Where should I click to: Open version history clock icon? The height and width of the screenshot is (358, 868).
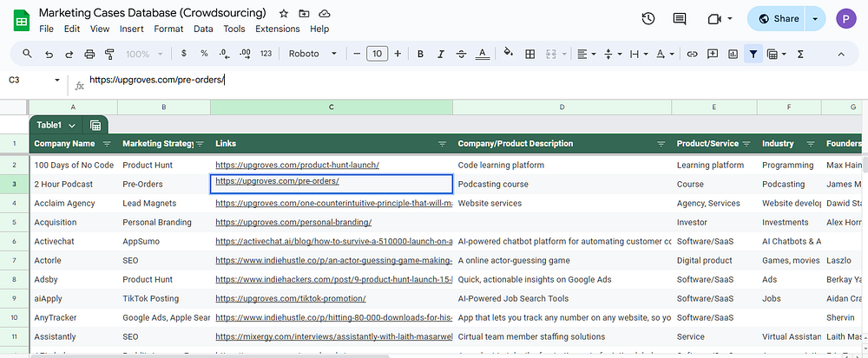[x=648, y=19]
